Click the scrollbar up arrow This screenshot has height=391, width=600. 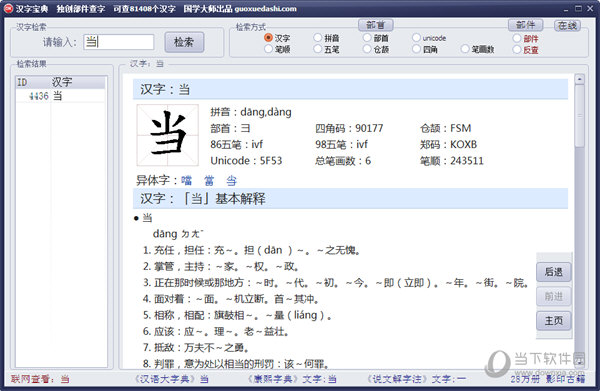pyautogui.click(x=579, y=79)
